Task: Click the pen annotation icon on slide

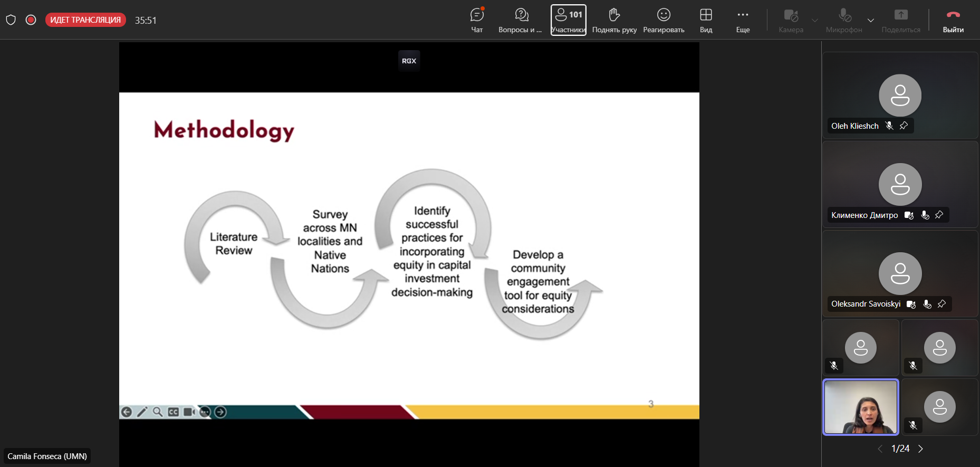Action: pos(142,412)
